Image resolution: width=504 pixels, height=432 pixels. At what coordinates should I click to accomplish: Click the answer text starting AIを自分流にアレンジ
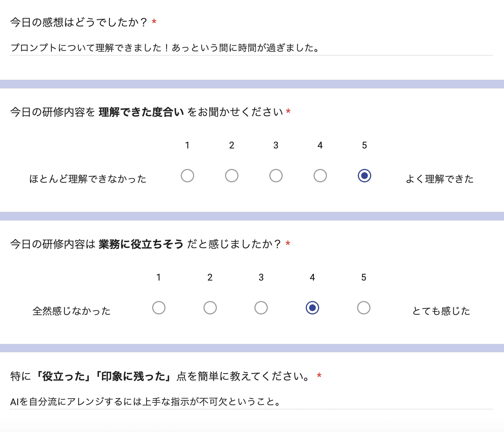146,401
